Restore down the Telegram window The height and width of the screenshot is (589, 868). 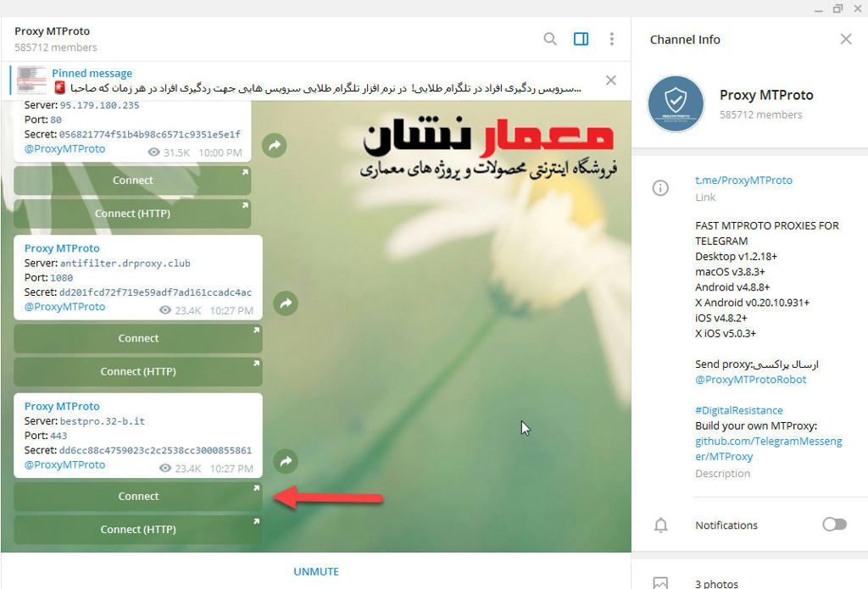[837, 8]
